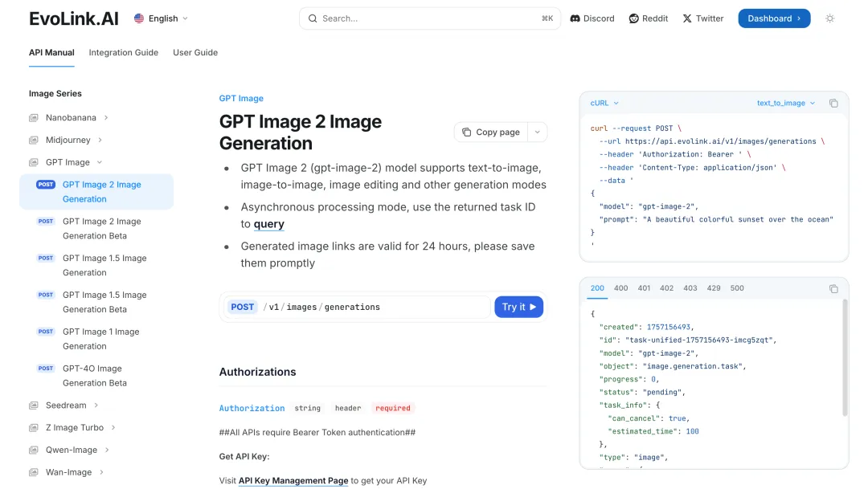Click the EvoLink.AI logo
Image resolution: width=868 pixels, height=489 pixels.
(x=74, y=18)
